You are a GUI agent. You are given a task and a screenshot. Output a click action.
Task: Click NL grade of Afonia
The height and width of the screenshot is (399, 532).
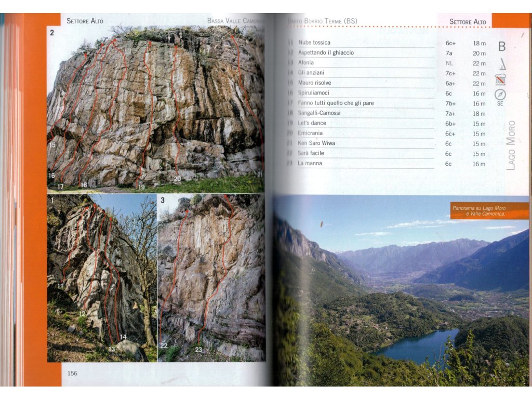pyautogui.click(x=449, y=63)
